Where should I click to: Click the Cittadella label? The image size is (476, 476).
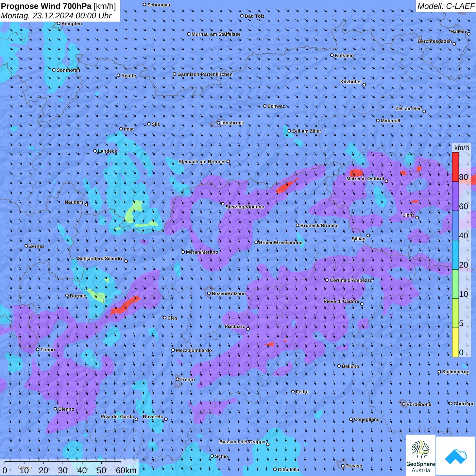[x=288, y=470]
